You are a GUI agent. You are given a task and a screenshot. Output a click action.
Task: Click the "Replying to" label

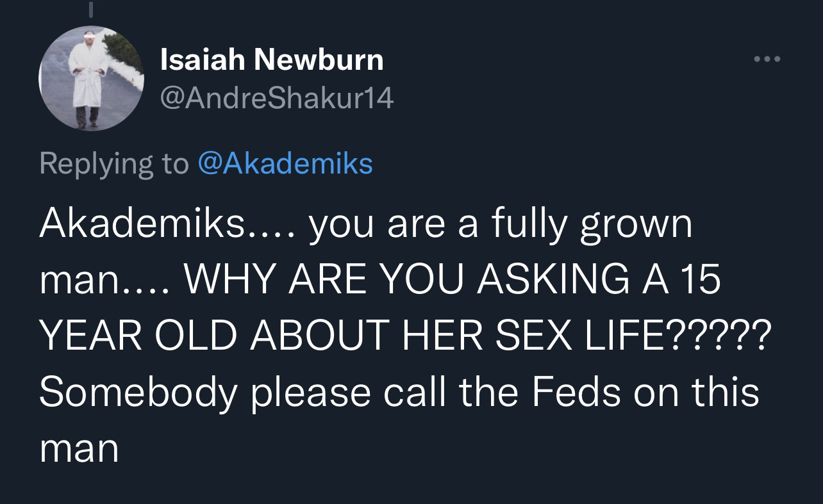coord(114,163)
